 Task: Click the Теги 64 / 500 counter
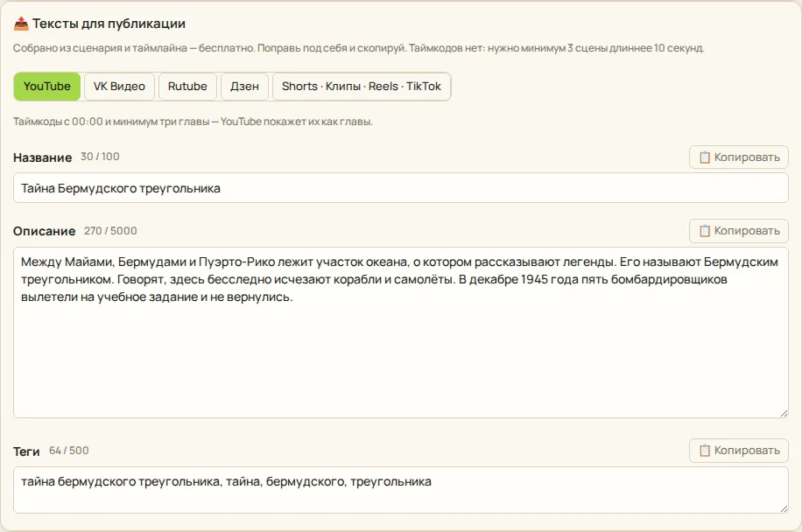[69, 451]
